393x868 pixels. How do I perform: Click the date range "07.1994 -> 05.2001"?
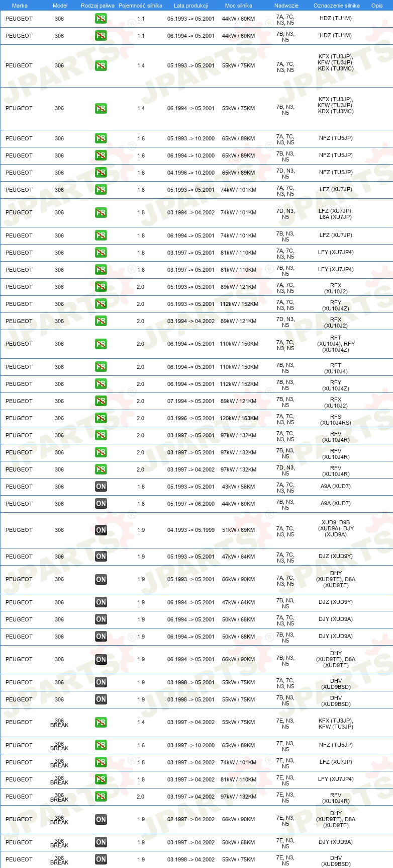coord(191,401)
